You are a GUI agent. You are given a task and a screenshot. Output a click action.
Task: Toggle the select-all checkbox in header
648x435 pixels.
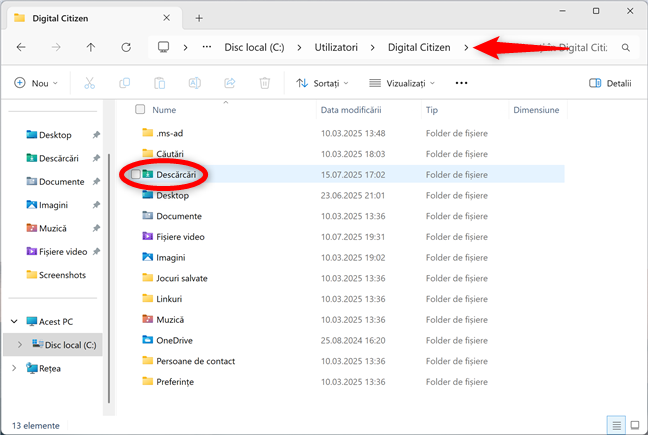pyautogui.click(x=140, y=110)
